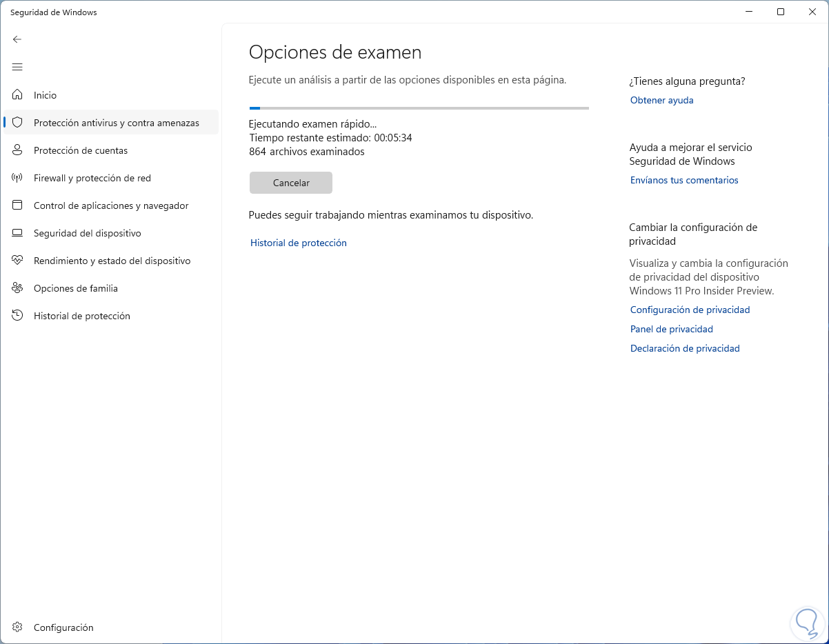Click the Configuración gear icon

point(18,627)
